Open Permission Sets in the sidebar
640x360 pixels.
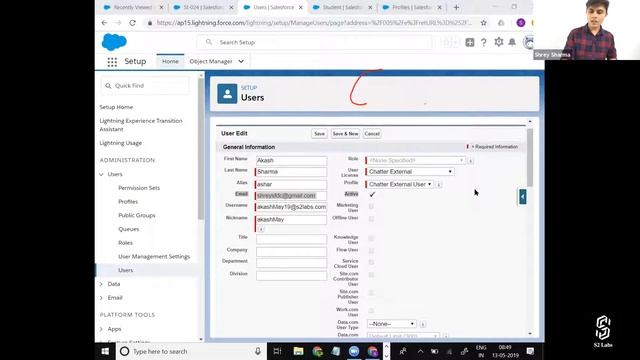(139, 188)
